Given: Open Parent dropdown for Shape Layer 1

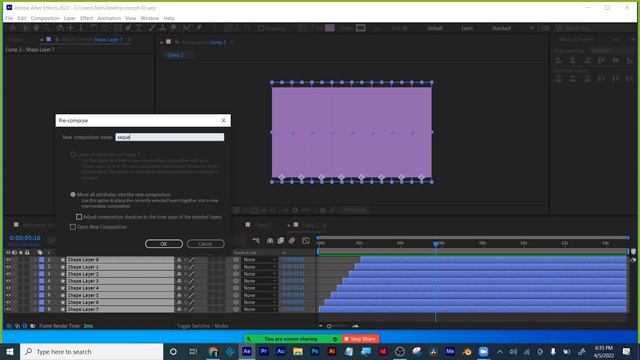Looking at the screenshot, I should [260, 267].
